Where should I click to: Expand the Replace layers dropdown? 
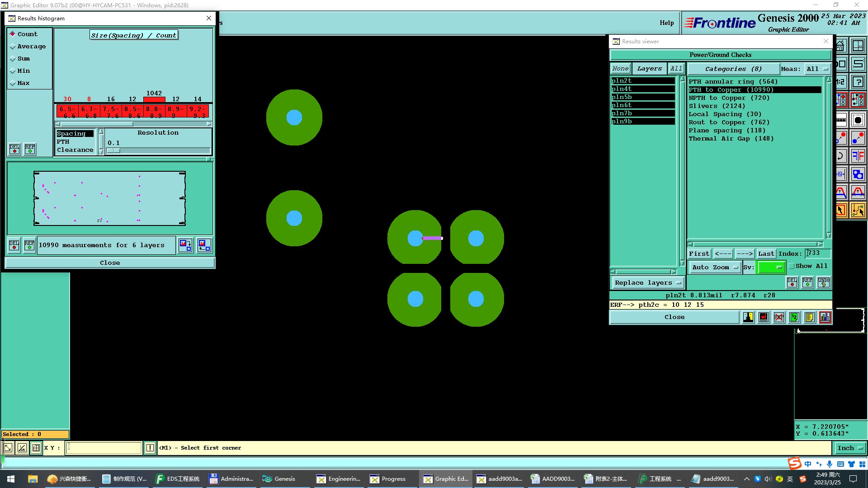pyautogui.click(x=647, y=283)
